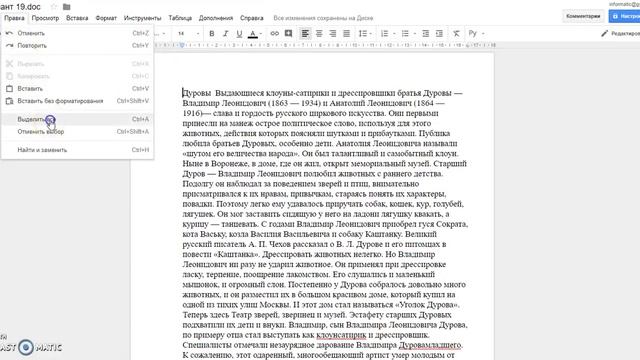Open the move-to-folder icon beside title
This screenshot has width=640, height=360.
click(67, 7)
